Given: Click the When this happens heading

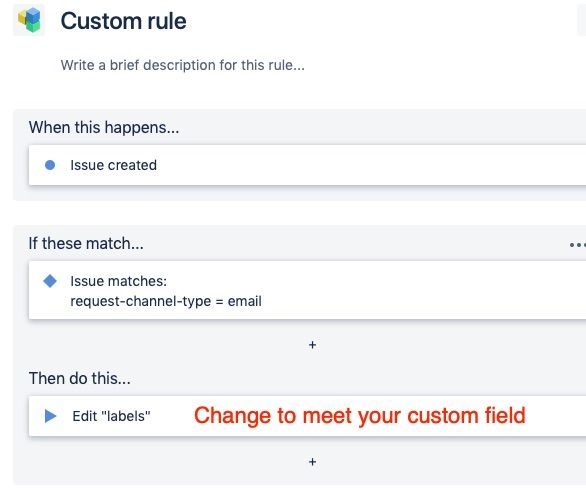Looking at the screenshot, I should 104,127.
